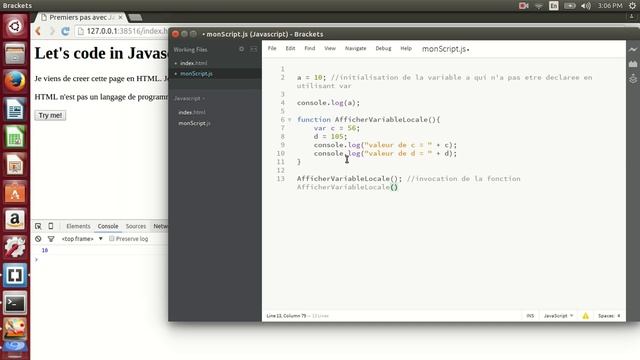Open index.html in the project tree
This screenshot has width=640, height=360.
click(192, 112)
